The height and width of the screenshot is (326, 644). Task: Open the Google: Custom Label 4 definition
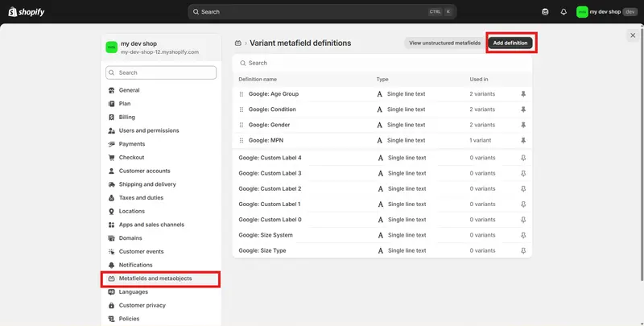pos(270,158)
